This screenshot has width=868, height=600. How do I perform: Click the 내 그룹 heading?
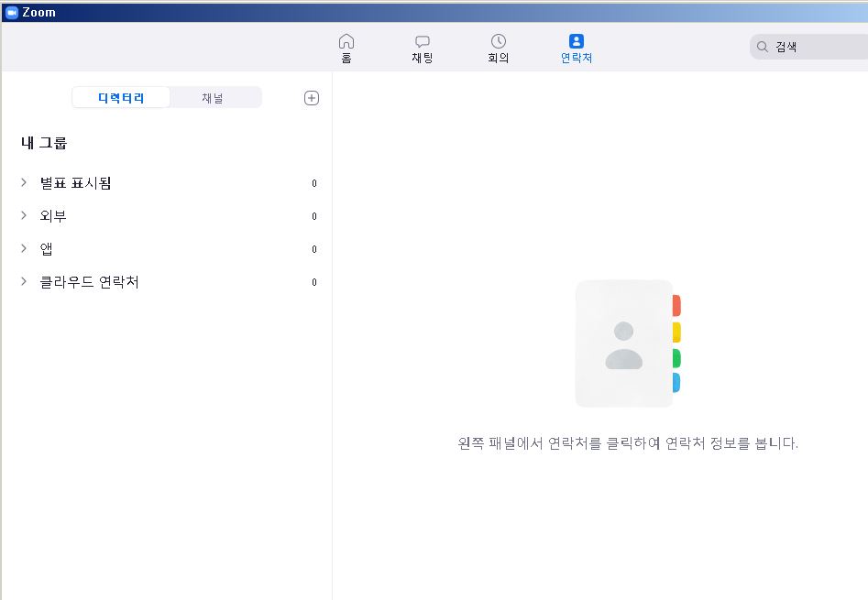(44, 143)
